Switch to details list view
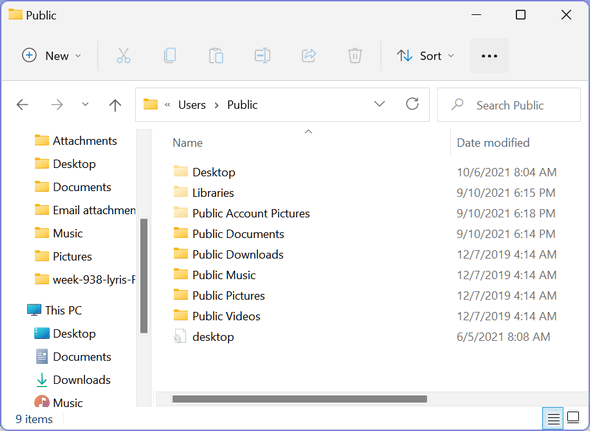 (x=553, y=418)
